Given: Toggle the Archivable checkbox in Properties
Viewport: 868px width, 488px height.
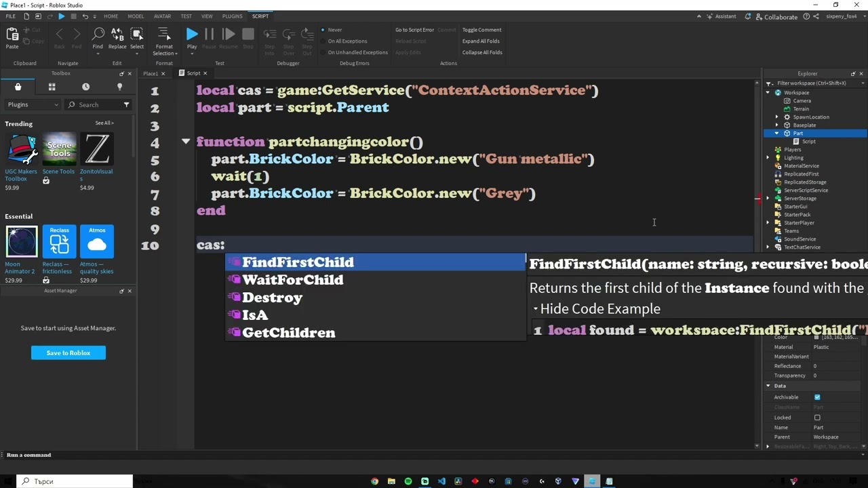Looking at the screenshot, I should (817, 397).
